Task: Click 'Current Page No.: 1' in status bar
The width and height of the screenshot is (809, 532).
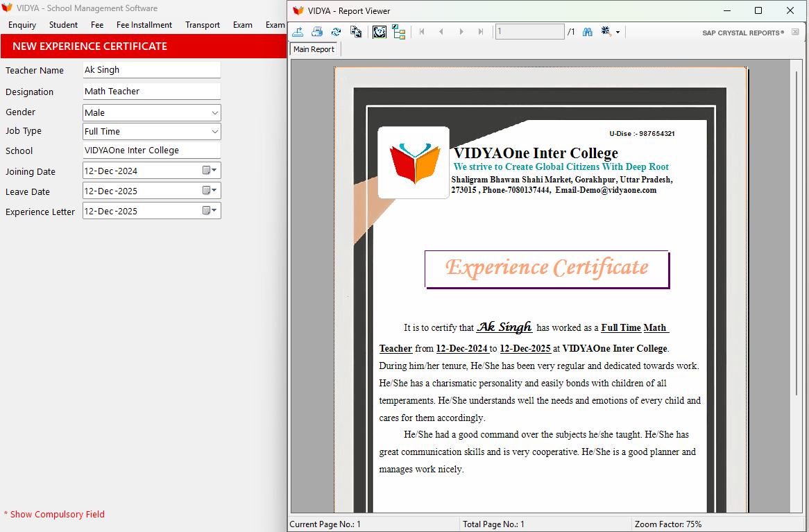Action: click(x=325, y=524)
